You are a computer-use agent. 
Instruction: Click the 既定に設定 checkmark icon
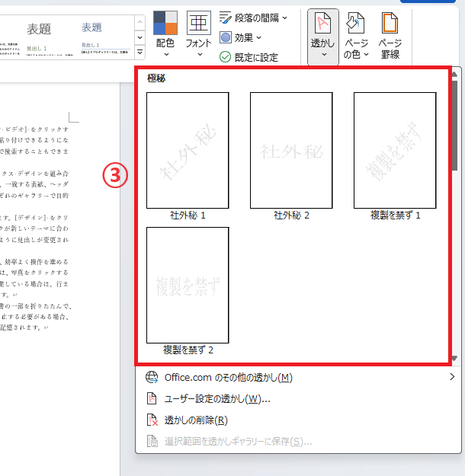225,57
